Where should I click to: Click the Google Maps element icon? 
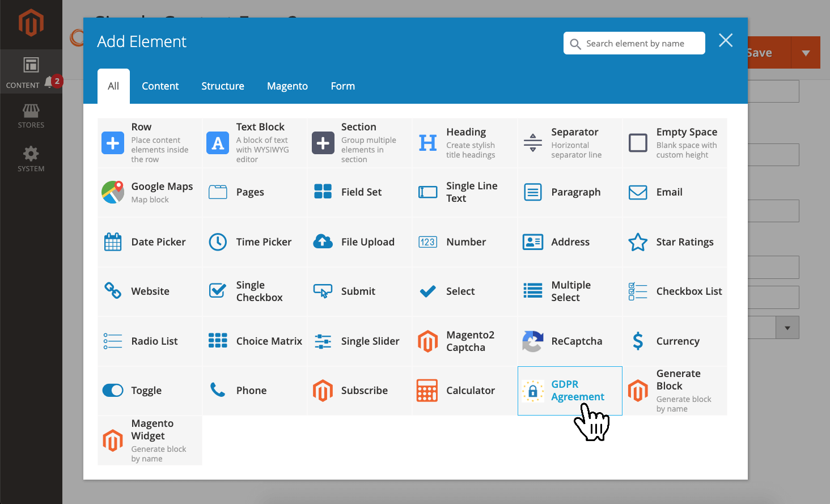113,192
